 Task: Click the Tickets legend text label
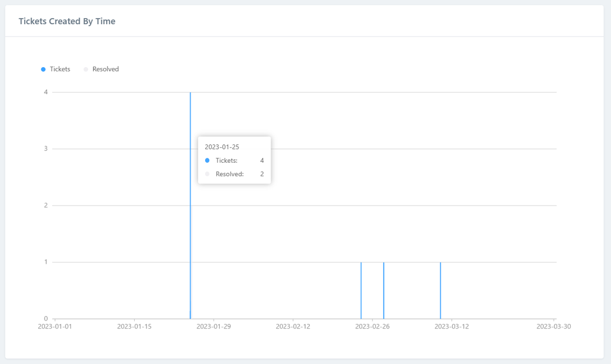tap(60, 69)
